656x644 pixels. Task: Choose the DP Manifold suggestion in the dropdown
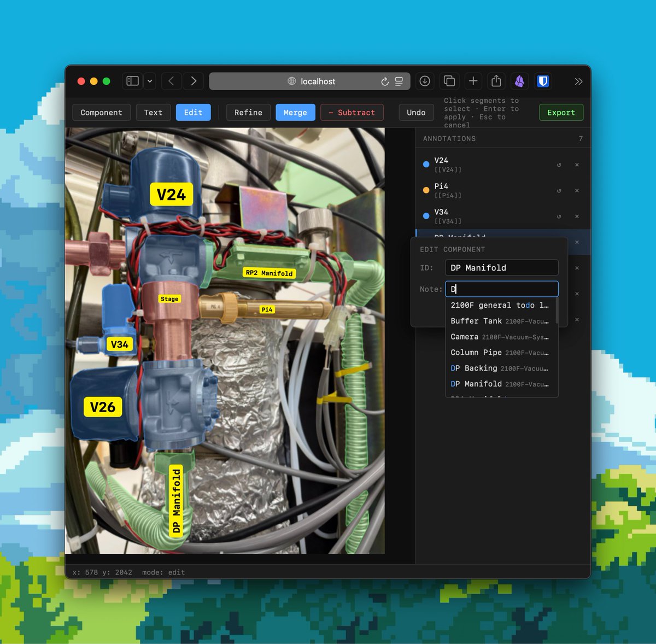501,384
